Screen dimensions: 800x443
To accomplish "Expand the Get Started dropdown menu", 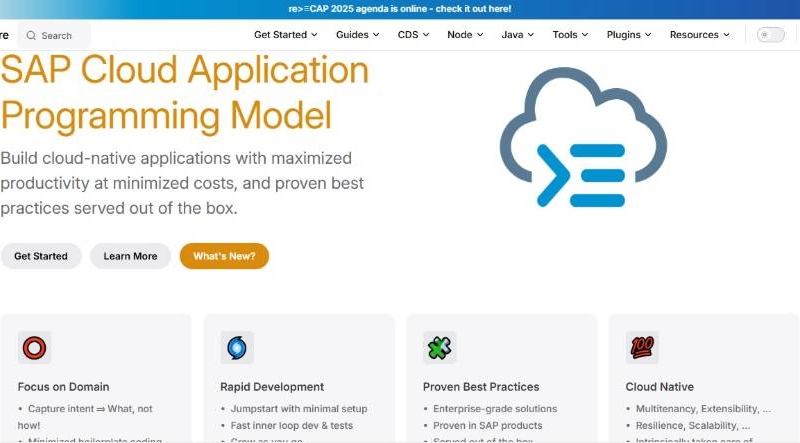I will click(285, 35).
